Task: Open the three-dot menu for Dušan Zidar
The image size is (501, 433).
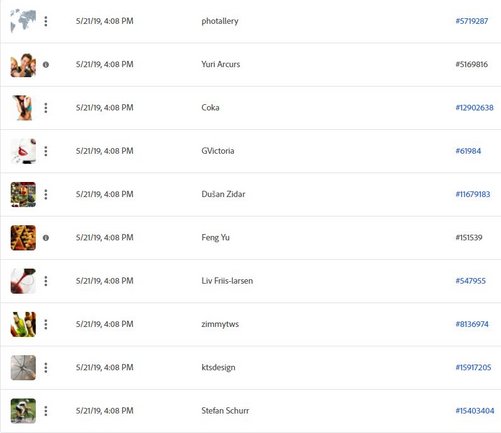Action: pyautogui.click(x=46, y=194)
